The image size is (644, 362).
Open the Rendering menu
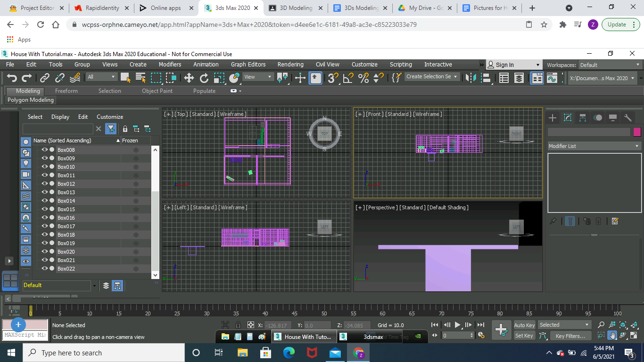pos(290,65)
